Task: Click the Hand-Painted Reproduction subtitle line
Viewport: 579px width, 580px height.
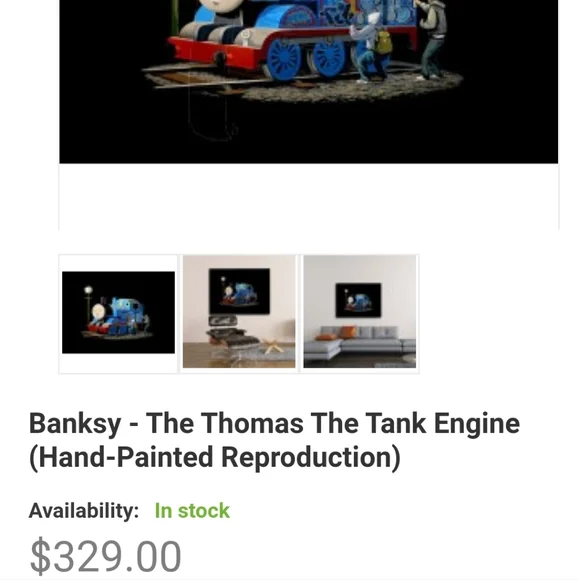Action: tap(215, 457)
